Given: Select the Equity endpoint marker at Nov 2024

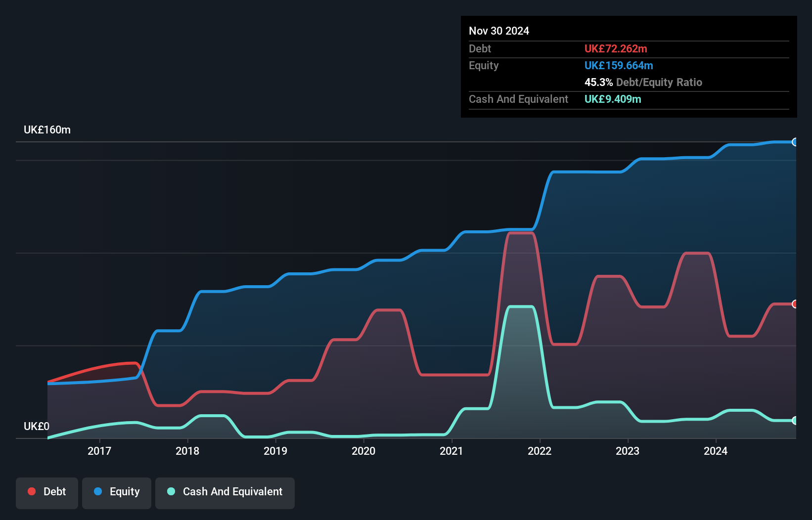Looking at the screenshot, I should pyautogui.click(x=795, y=142).
